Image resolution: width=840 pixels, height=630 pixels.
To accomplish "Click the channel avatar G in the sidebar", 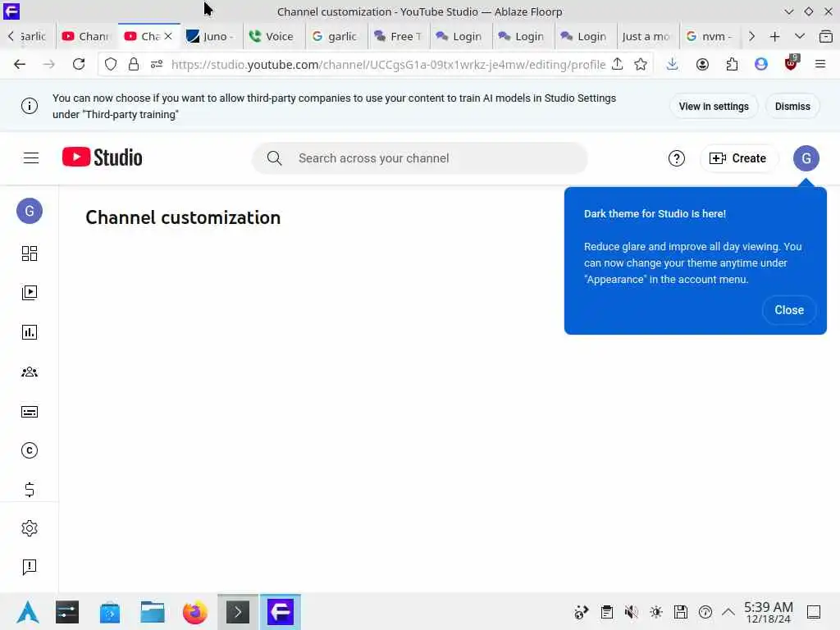I will click(x=30, y=211).
